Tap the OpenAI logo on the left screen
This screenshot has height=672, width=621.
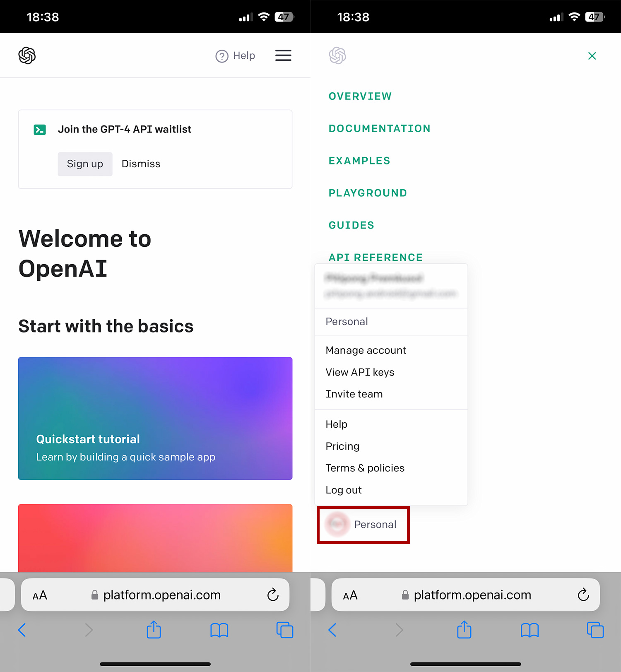click(27, 55)
